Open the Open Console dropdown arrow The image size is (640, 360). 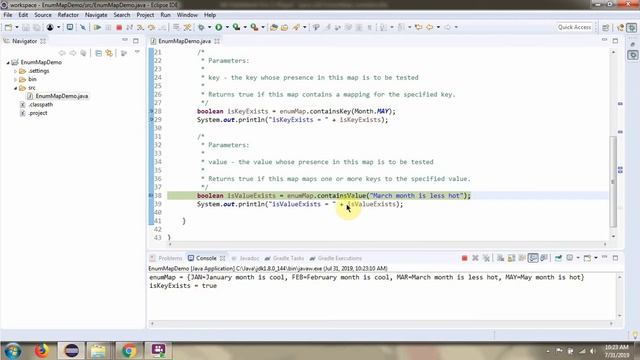596,258
